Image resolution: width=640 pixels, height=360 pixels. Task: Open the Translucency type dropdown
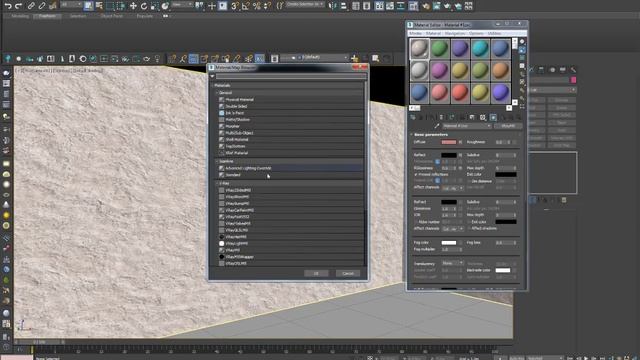click(452, 263)
